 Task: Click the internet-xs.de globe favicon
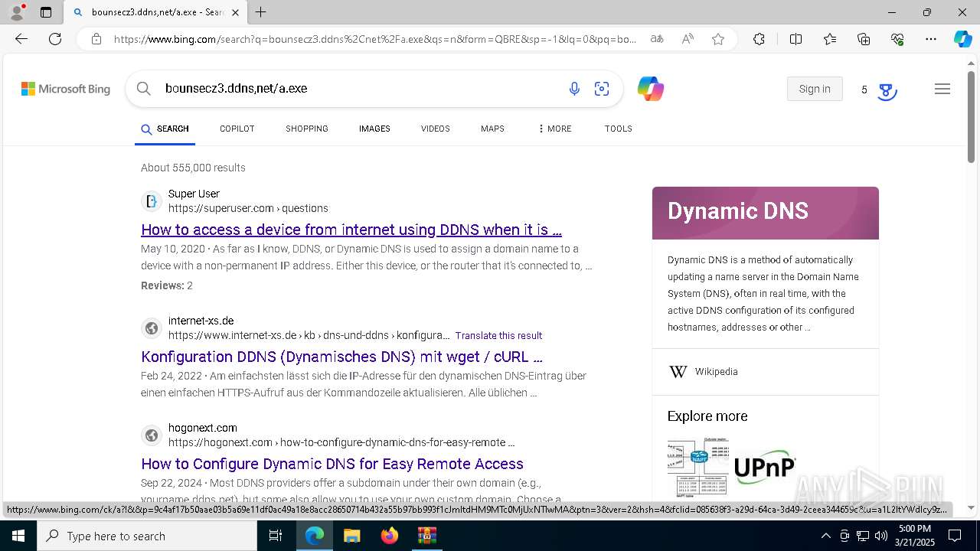click(x=152, y=328)
